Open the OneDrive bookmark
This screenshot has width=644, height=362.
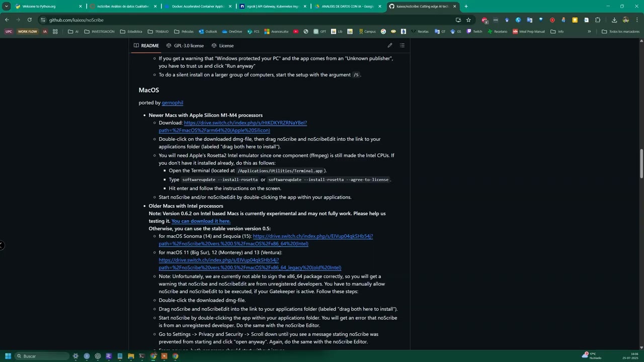[232, 31]
